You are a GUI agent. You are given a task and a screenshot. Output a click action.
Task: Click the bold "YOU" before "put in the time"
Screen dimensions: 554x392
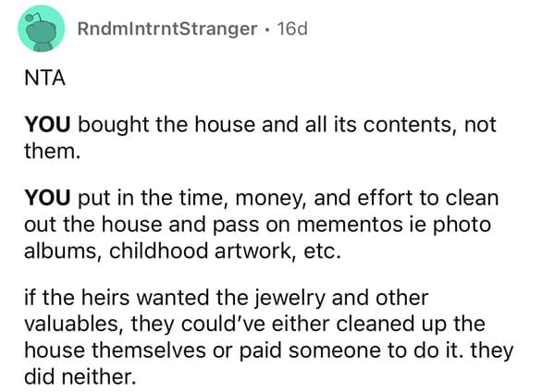click(x=47, y=198)
